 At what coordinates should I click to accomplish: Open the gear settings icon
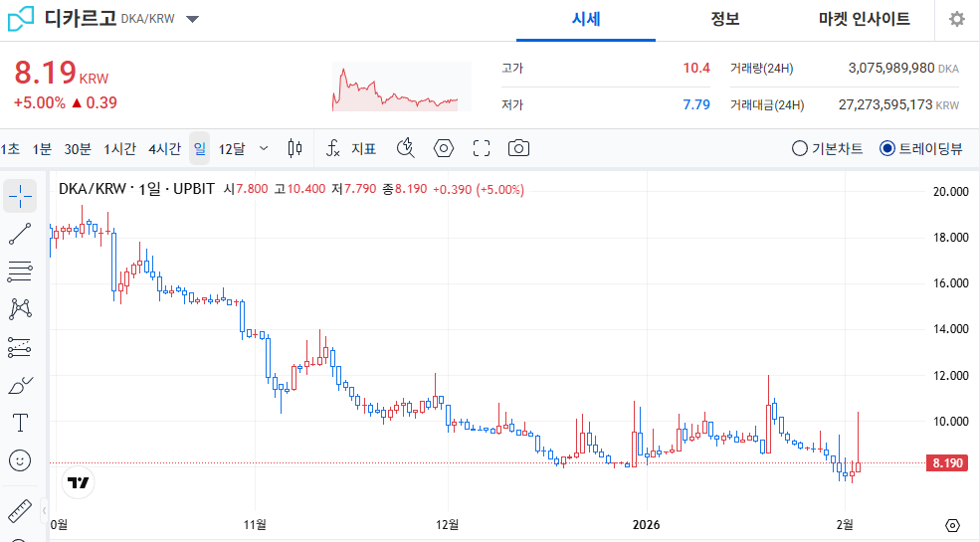pos(956,20)
